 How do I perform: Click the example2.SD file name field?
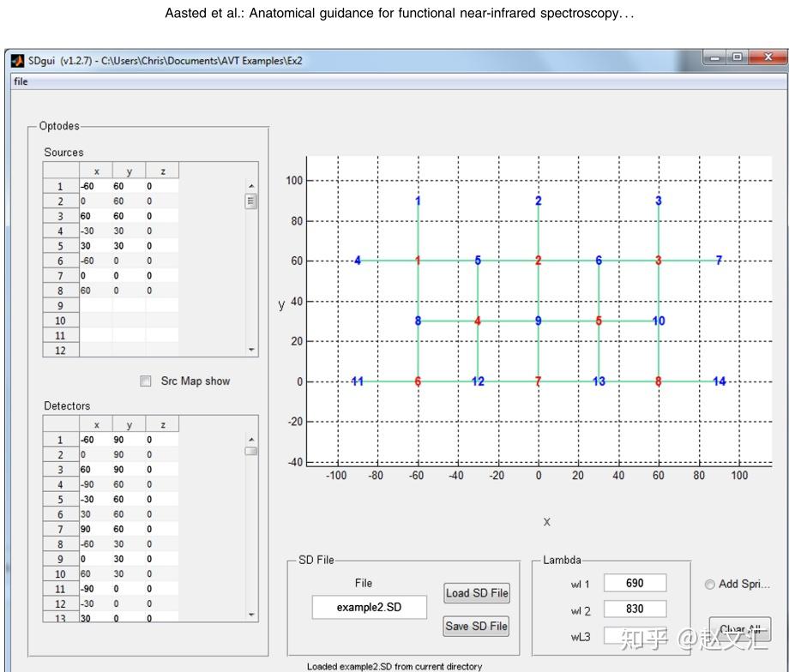pyautogui.click(x=370, y=607)
